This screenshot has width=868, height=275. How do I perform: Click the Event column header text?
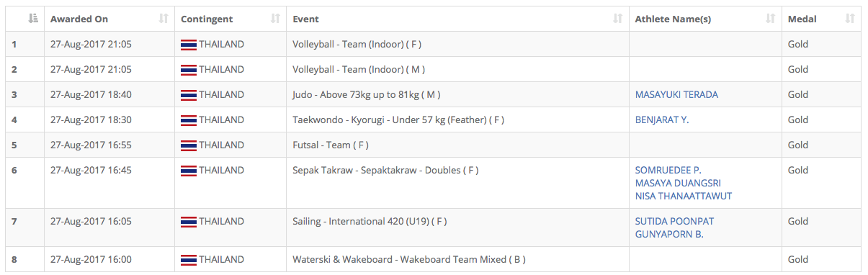[x=305, y=19]
